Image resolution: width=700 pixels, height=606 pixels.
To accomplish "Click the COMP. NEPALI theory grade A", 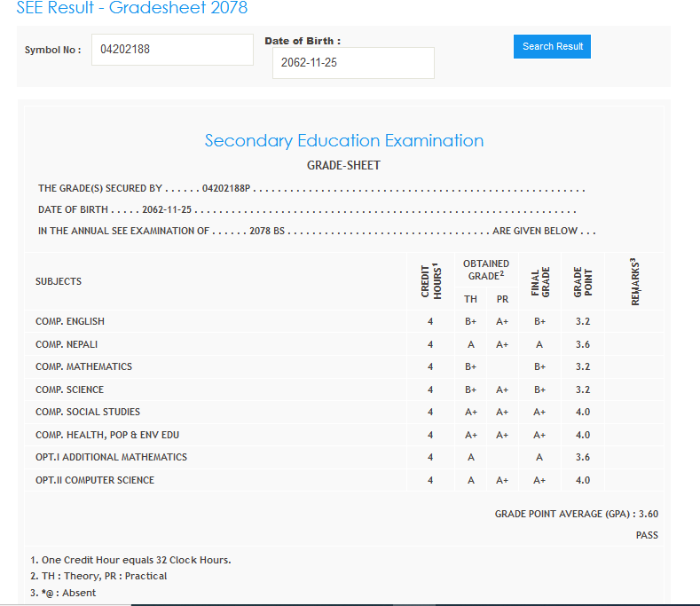I will 471,344.
